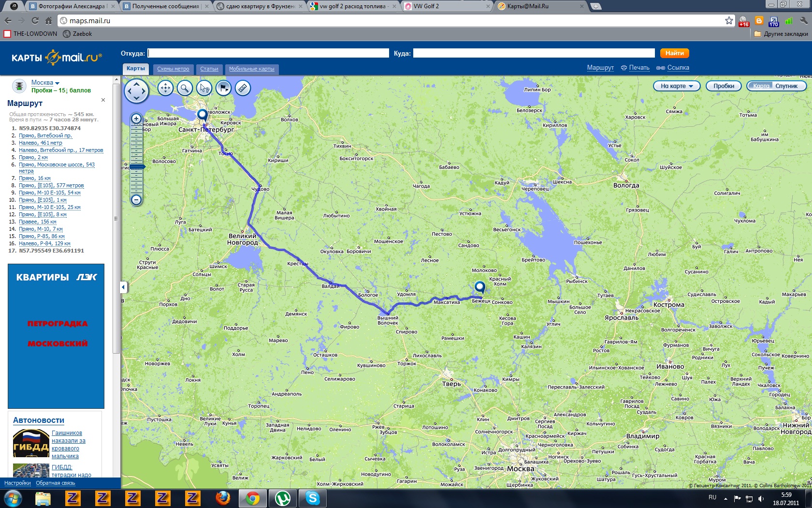Click the Ссылка share link
This screenshot has height=508, width=812.
[673, 68]
